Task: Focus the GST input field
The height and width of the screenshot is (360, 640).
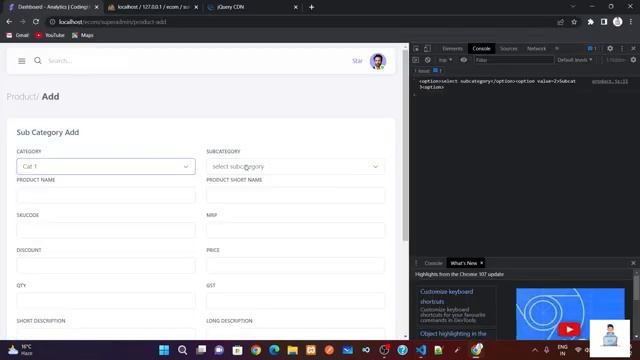Action: pyautogui.click(x=296, y=301)
